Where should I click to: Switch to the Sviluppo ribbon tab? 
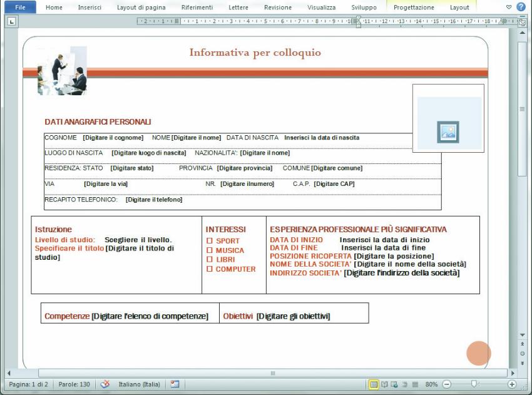pyautogui.click(x=364, y=8)
